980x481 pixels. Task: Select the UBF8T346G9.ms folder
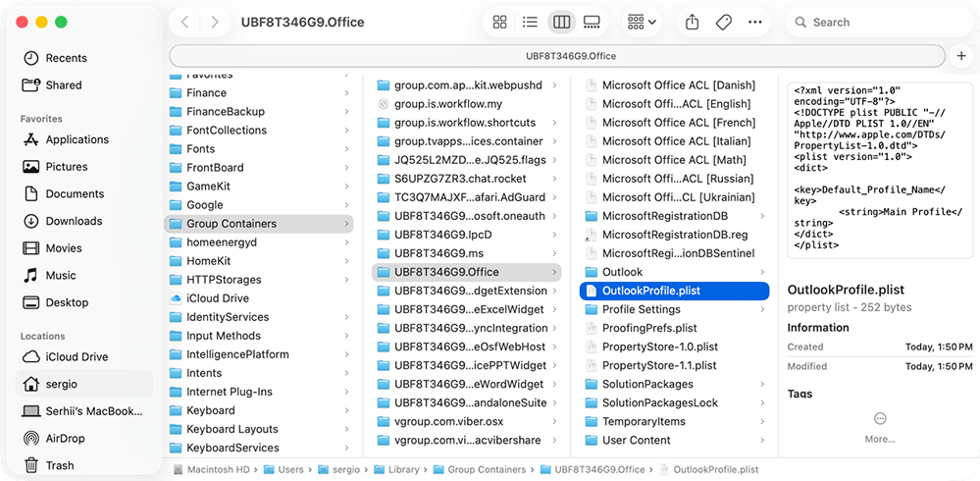tap(467, 253)
